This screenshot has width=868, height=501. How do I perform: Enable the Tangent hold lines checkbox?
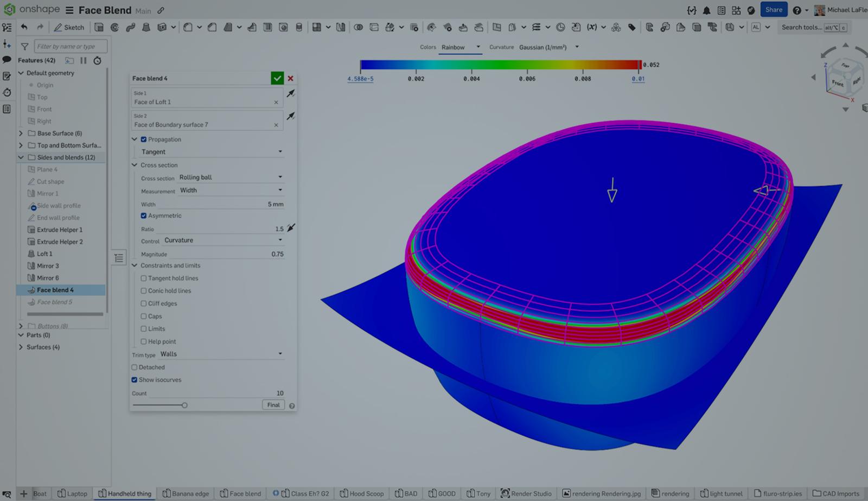pos(143,278)
